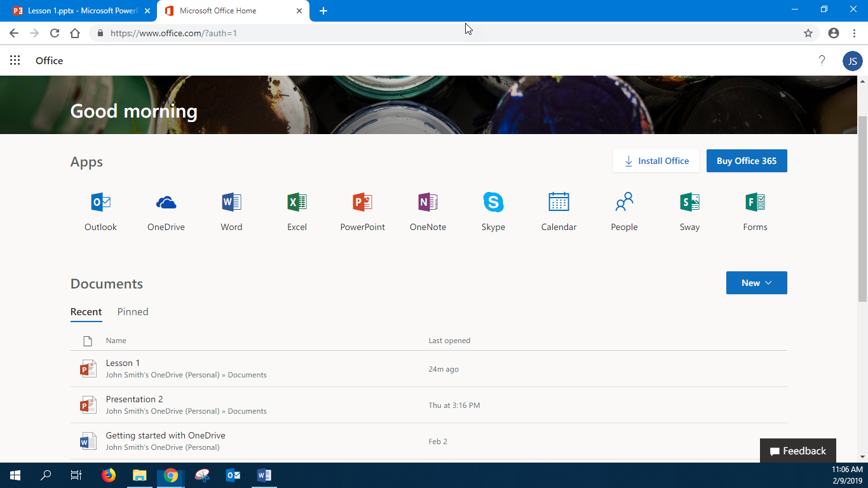
Task: Go forward in the browser
Action: tap(34, 33)
